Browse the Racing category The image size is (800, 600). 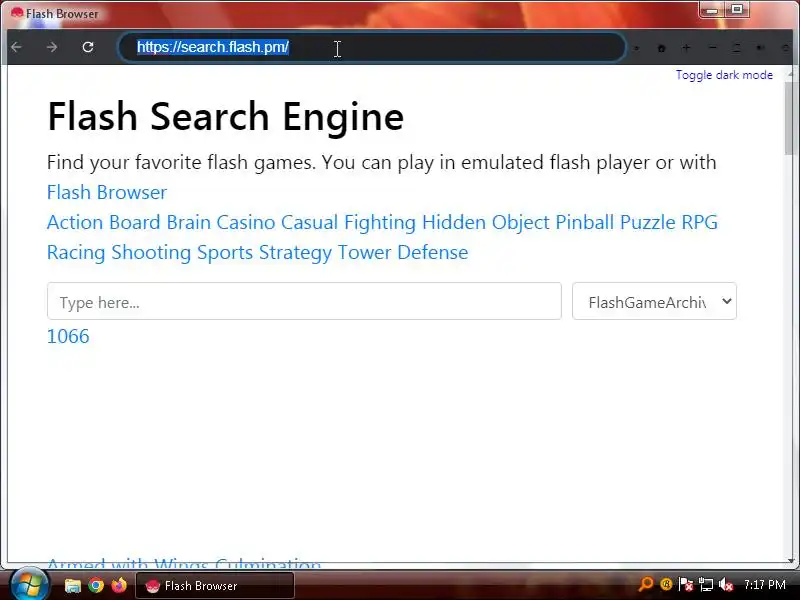point(76,253)
